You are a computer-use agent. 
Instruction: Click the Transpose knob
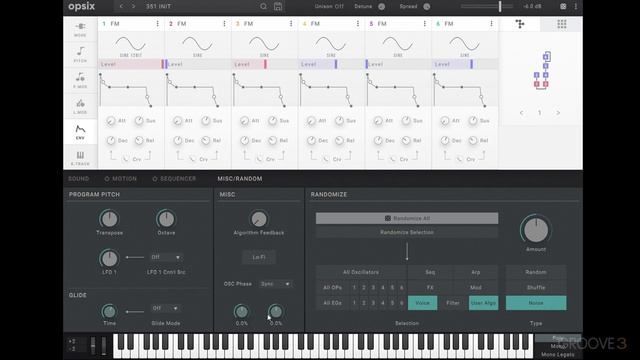(x=109, y=219)
